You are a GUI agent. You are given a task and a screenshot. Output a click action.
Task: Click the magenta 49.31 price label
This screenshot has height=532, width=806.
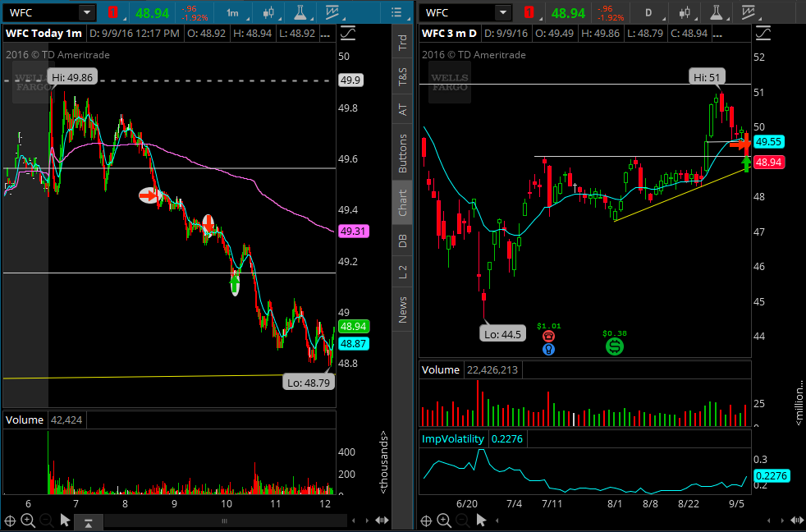point(353,232)
